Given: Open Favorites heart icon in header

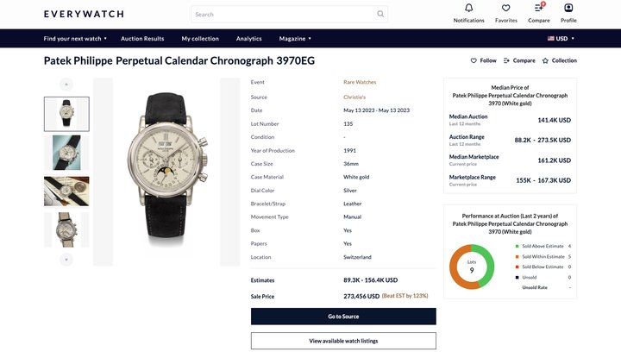Looking at the screenshot, I should tap(505, 8).
